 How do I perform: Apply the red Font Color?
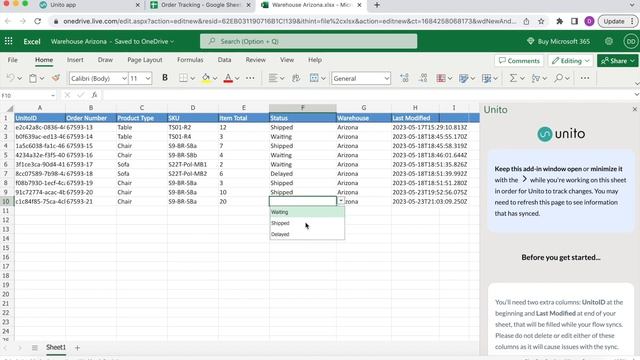tap(228, 78)
